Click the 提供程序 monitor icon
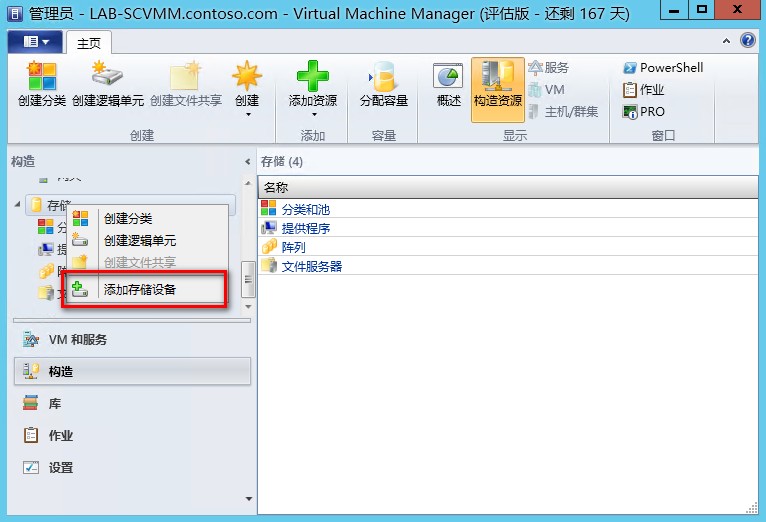 tap(269, 227)
